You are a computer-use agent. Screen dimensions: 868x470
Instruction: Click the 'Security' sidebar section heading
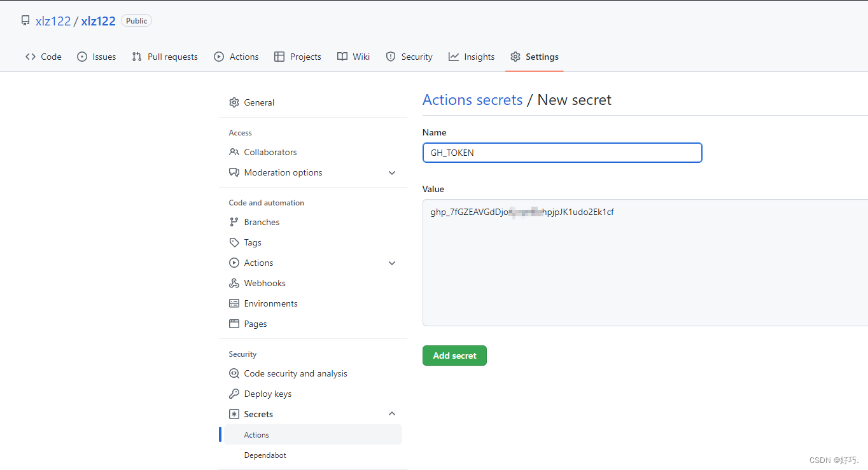pos(242,354)
